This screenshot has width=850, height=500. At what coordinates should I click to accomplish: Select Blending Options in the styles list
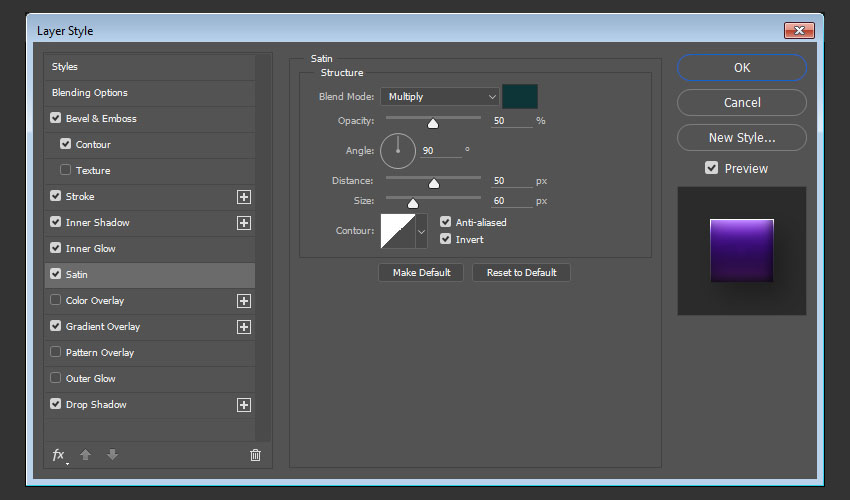(90, 93)
